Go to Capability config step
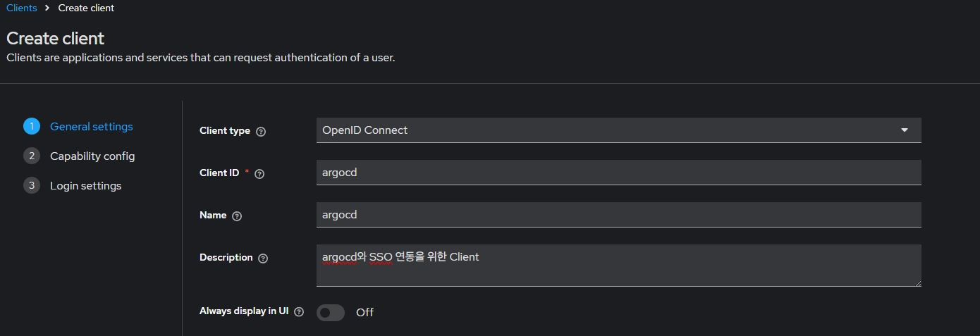The width and height of the screenshot is (980, 336). [92, 156]
